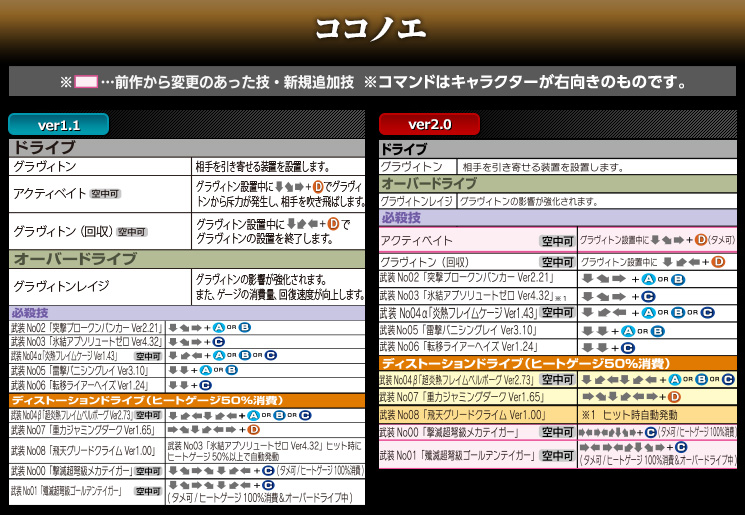Click the 空中可 badge in ver1.1 武装No01 row

[148, 492]
